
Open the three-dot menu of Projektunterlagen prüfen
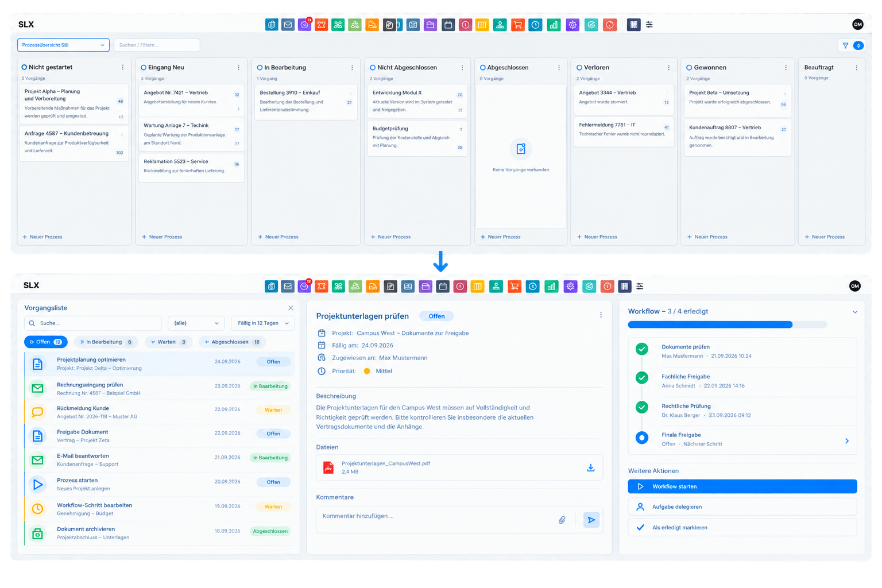(x=601, y=315)
